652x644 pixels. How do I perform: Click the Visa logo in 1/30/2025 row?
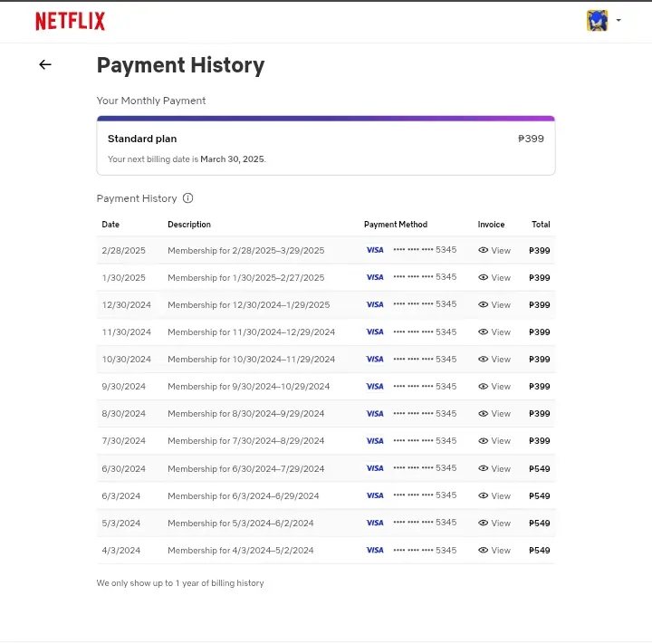[x=375, y=277]
